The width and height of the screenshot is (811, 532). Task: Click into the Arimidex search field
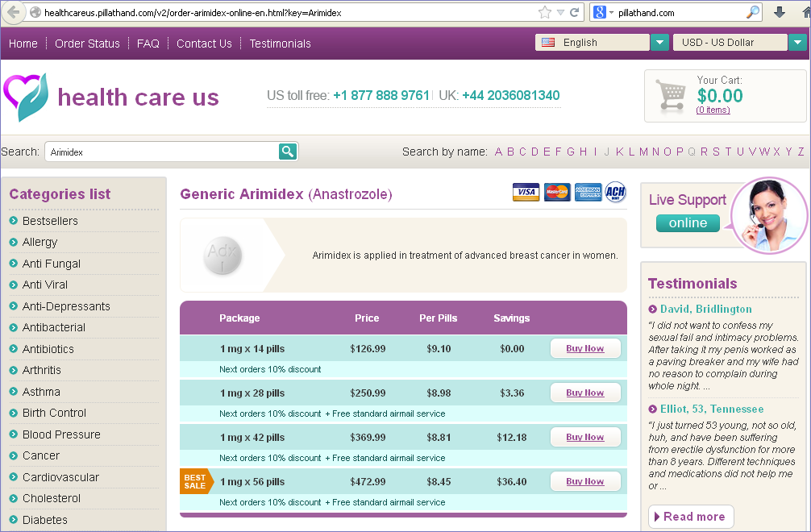click(161, 152)
